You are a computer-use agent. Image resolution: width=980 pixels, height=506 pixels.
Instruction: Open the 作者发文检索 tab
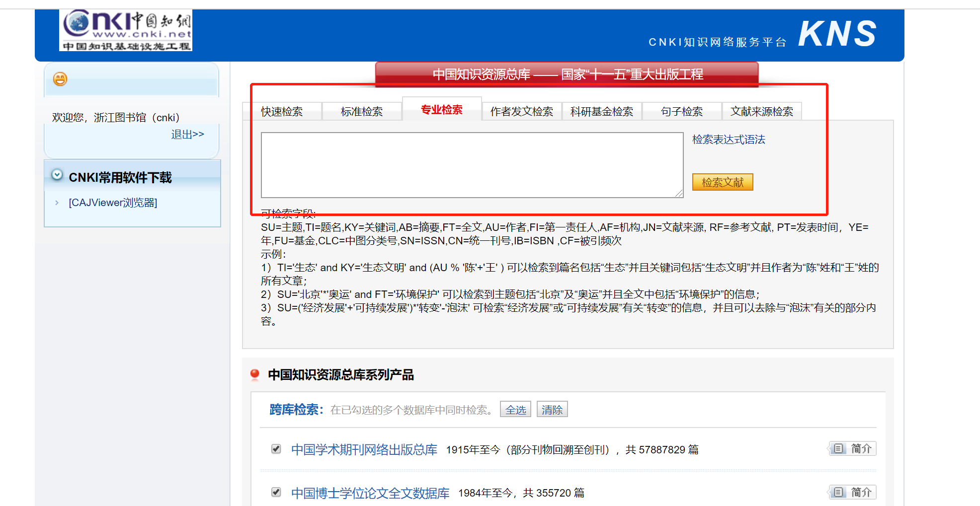[x=522, y=112]
